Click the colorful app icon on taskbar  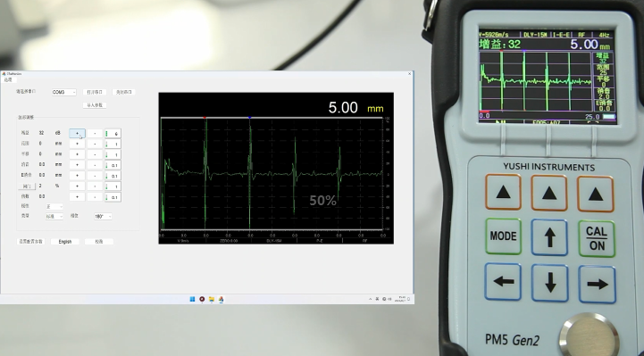pos(221,299)
